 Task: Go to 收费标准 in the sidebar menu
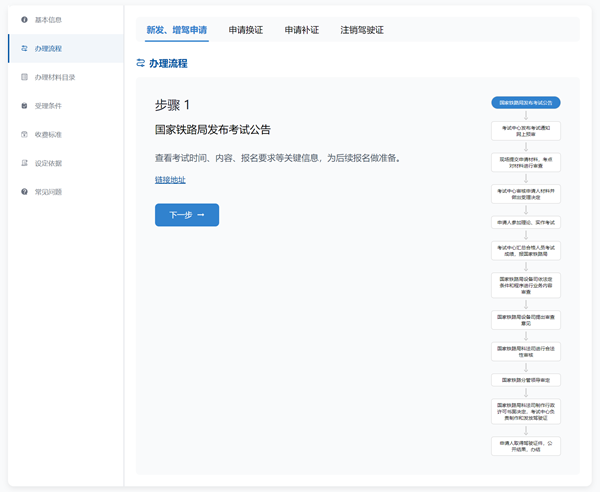pos(48,134)
